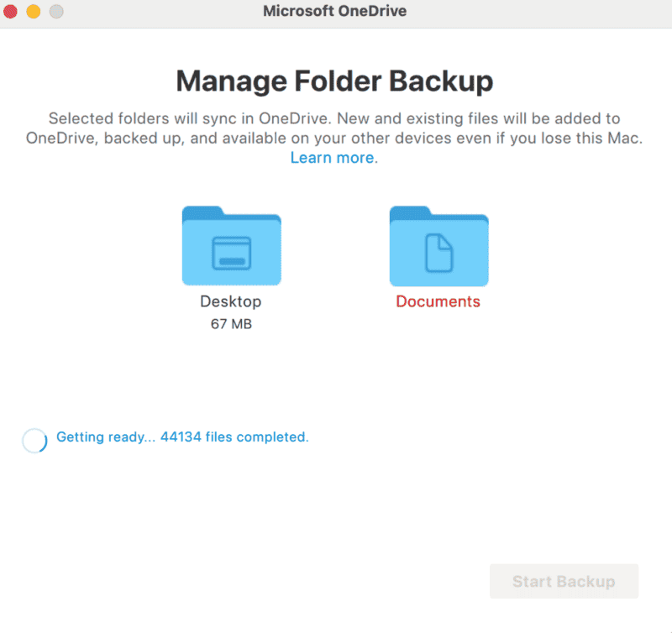The width and height of the screenshot is (672, 633).
Task: Click the Manage Folder Backup heading
Action: [x=335, y=81]
